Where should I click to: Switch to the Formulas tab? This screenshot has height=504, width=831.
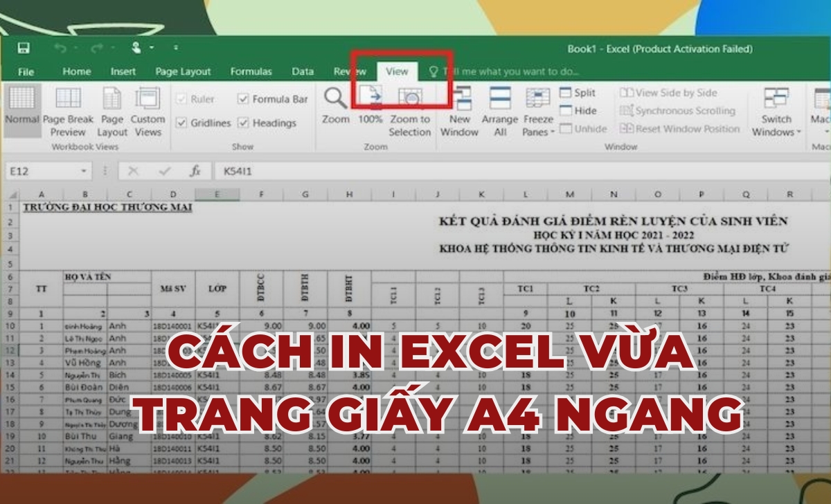coord(251,71)
